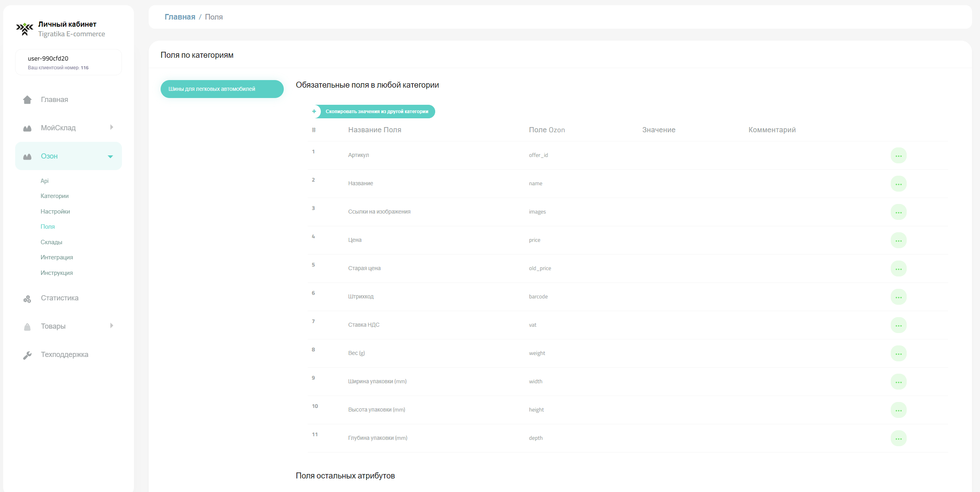980x492 pixels.
Task: Click the Штрихкод field name
Action: coord(361,297)
